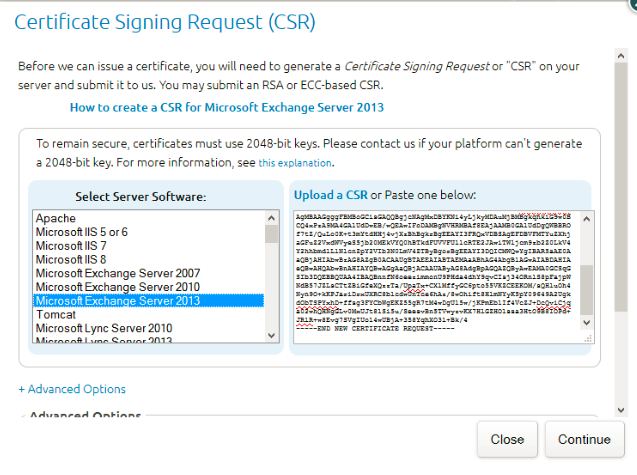Select Microsoft Exchange Server 2007
The height and width of the screenshot is (475, 637).
tap(117, 273)
